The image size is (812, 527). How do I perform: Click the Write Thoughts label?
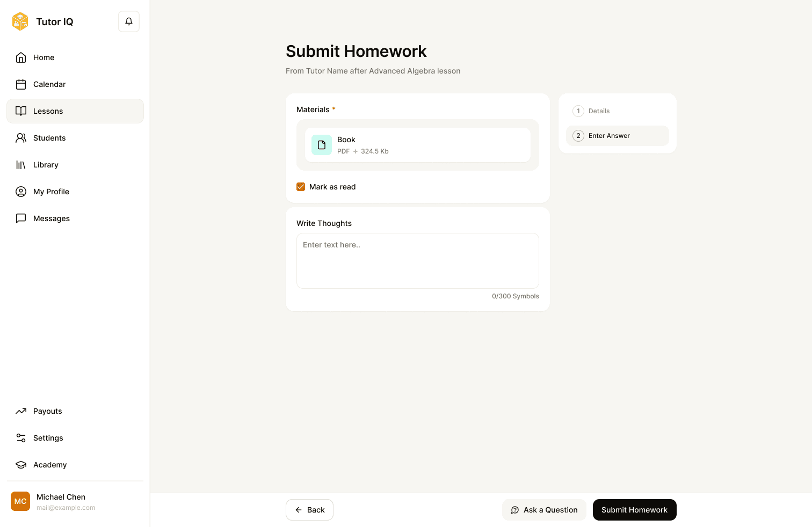[x=324, y=223]
